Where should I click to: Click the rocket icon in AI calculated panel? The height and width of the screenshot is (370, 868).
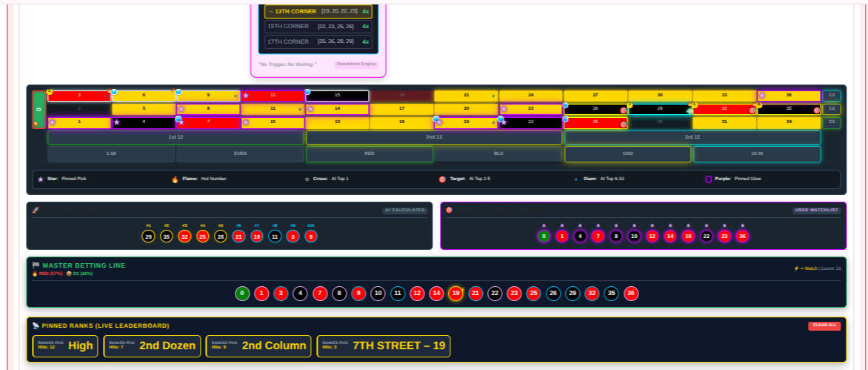click(35, 210)
